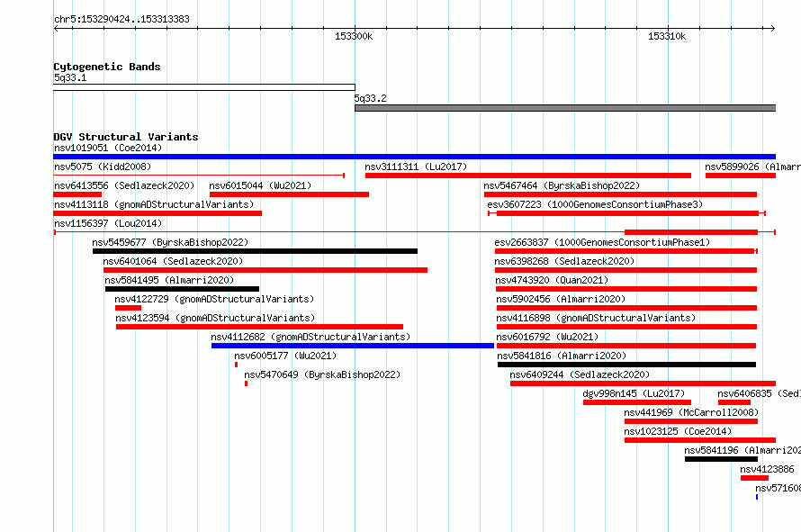This screenshot has width=801, height=532.
Task: Click nsv1023125 (Coe2014) label
Action: (678, 431)
